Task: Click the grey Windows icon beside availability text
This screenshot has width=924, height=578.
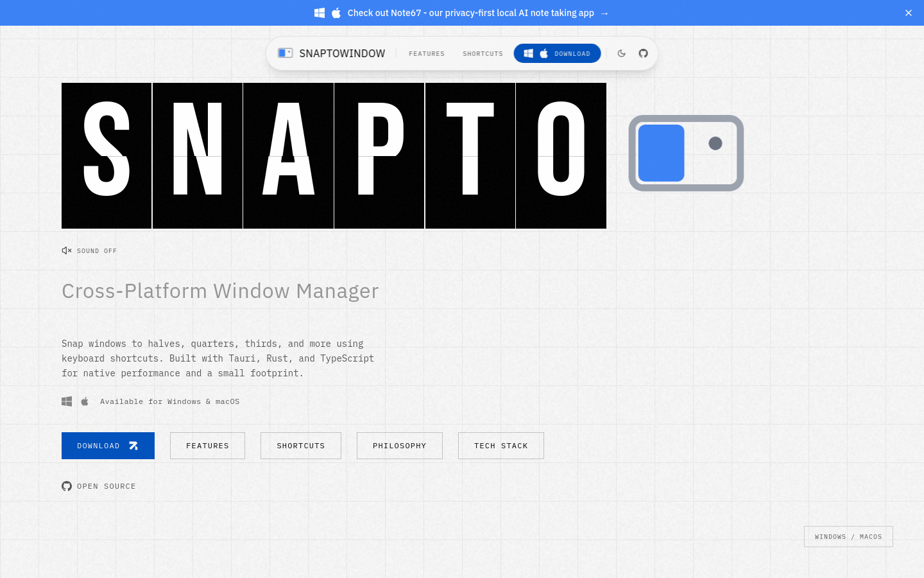Action: click(67, 401)
